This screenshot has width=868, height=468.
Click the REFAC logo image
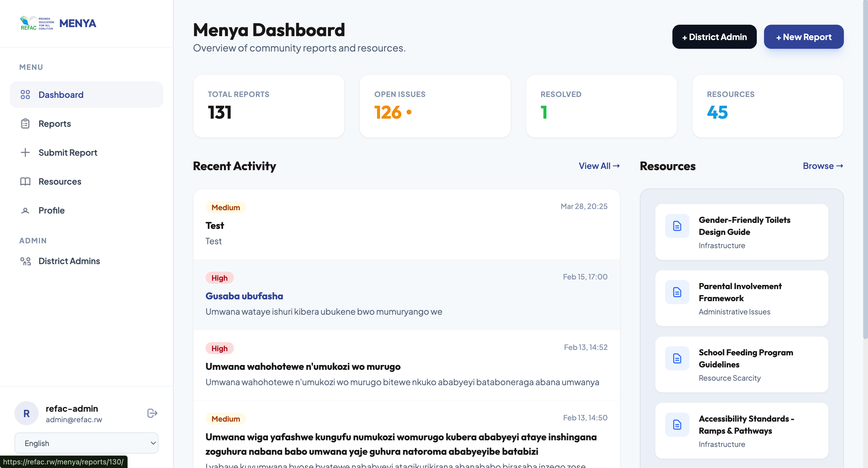point(37,23)
